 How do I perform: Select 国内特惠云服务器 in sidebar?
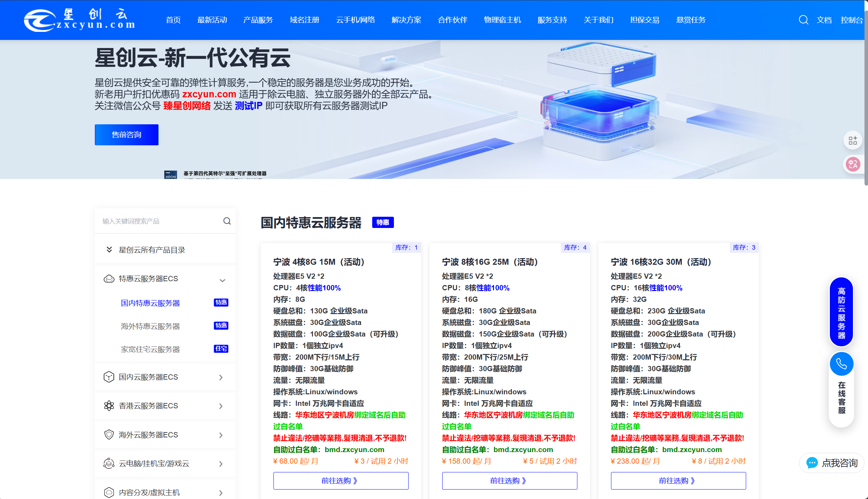150,303
